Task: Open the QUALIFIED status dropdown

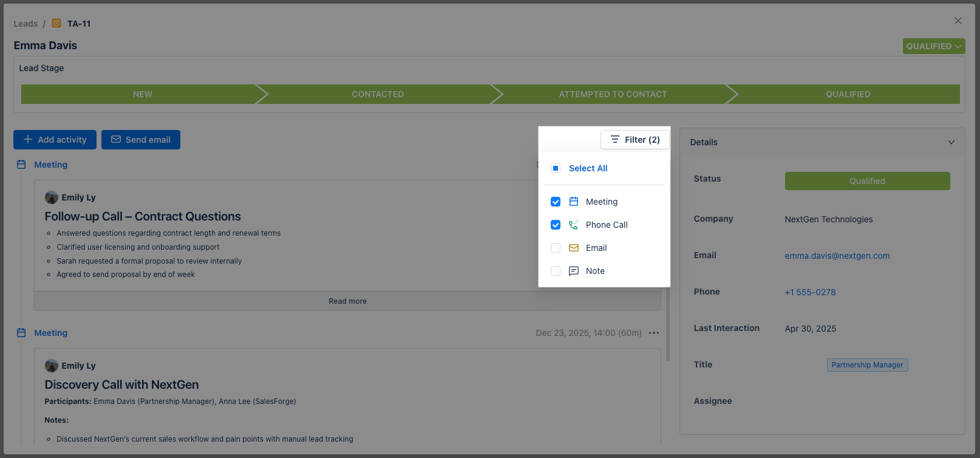Action: [x=933, y=46]
